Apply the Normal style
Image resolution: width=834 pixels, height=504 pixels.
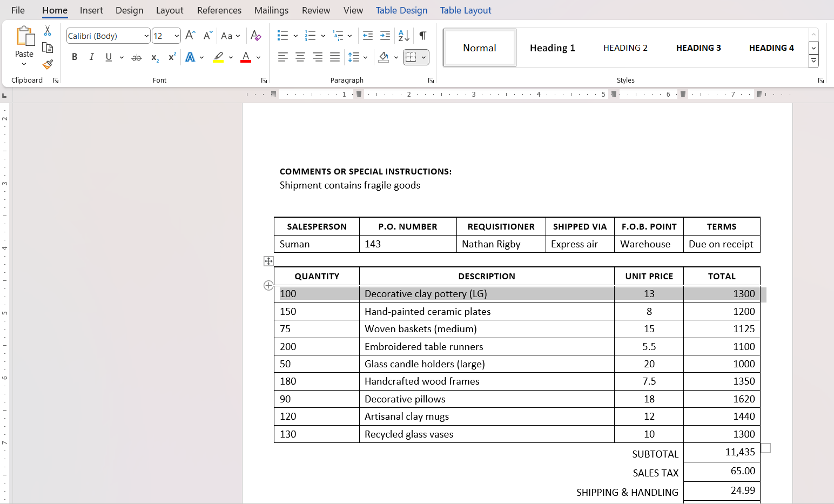(480, 48)
